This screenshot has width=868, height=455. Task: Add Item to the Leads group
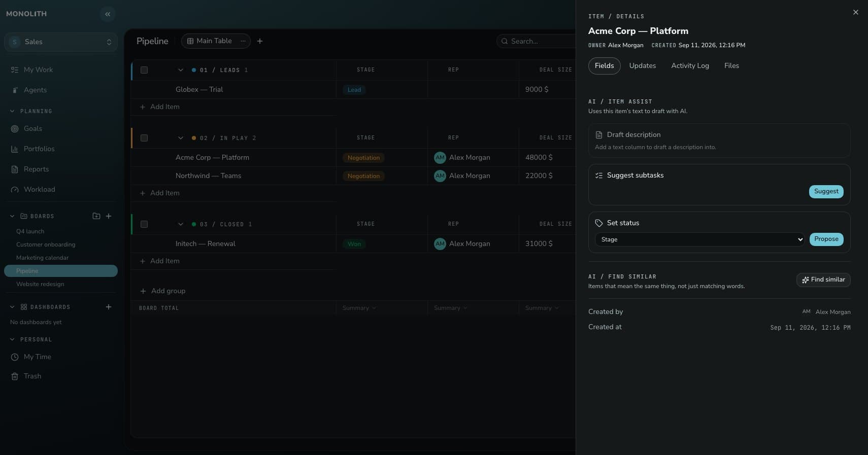pos(159,107)
